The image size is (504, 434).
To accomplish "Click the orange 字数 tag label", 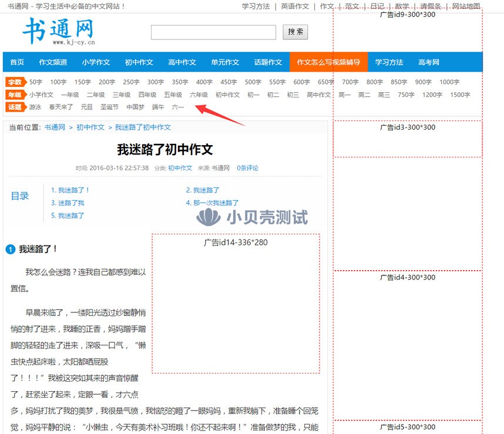I will pos(15,82).
